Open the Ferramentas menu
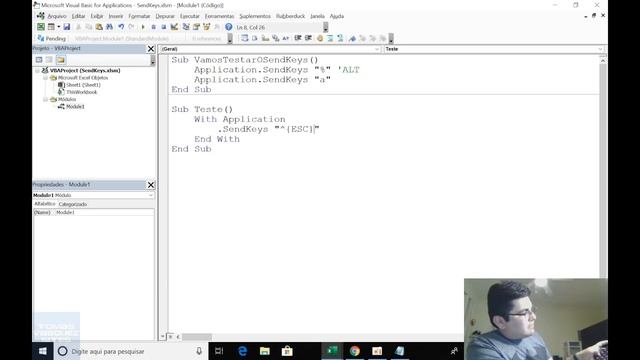The width and height of the screenshot is (640, 360). pos(219,16)
